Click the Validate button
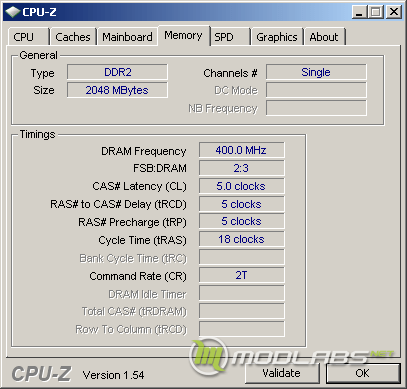The width and height of the screenshot is (407, 389). click(282, 373)
